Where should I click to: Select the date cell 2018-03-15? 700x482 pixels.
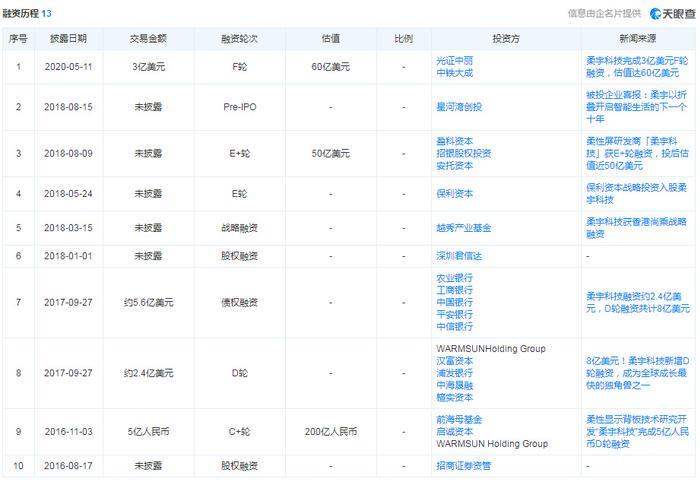pos(68,228)
